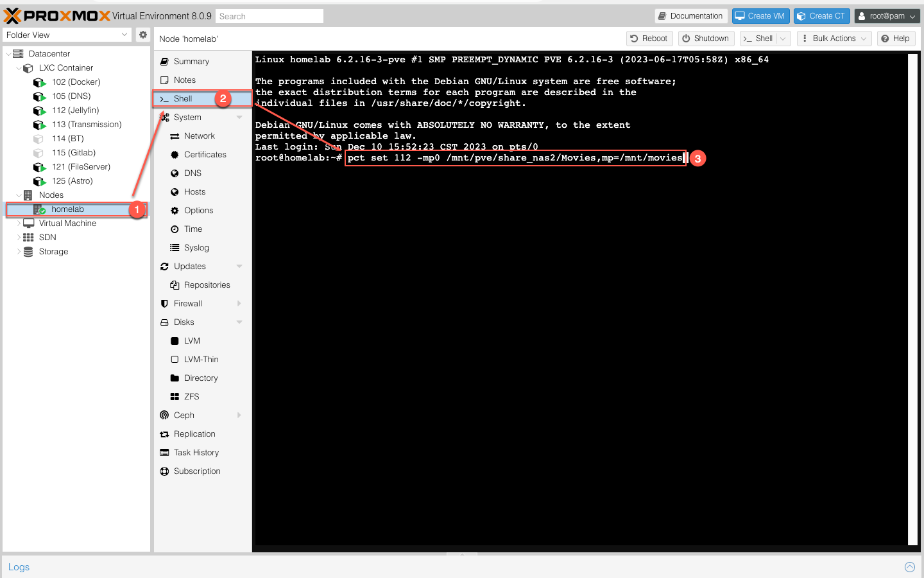Click the SDN grid icon
This screenshot has width=924, height=578.
tap(28, 238)
